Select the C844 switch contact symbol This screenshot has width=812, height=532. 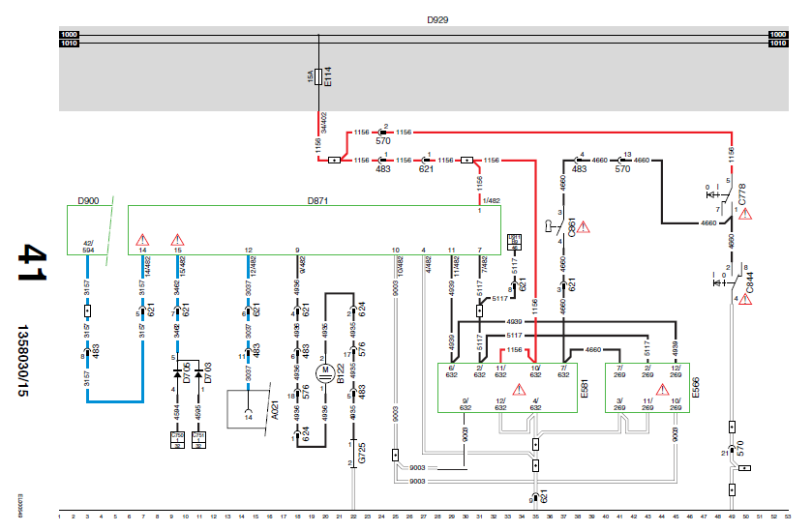732,282
